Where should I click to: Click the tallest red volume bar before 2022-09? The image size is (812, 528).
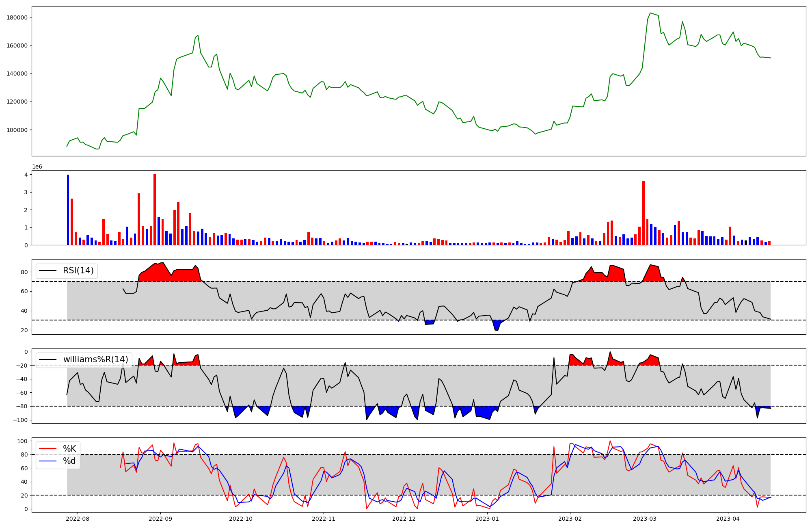(x=155, y=209)
